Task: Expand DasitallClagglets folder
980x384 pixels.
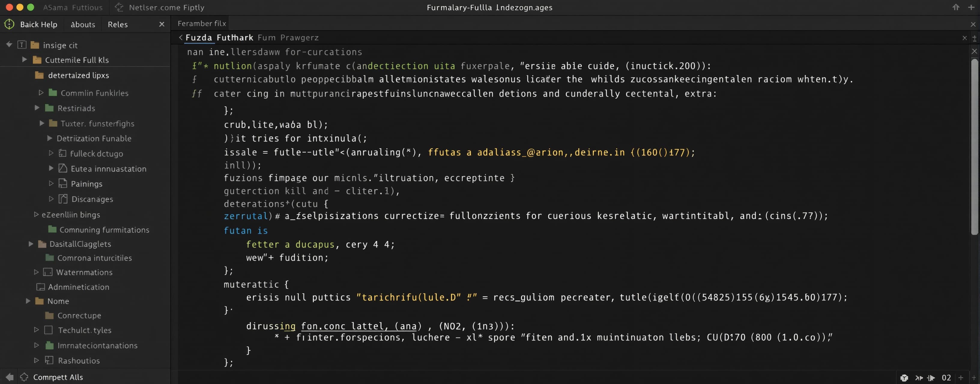Action: [x=31, y=244]
